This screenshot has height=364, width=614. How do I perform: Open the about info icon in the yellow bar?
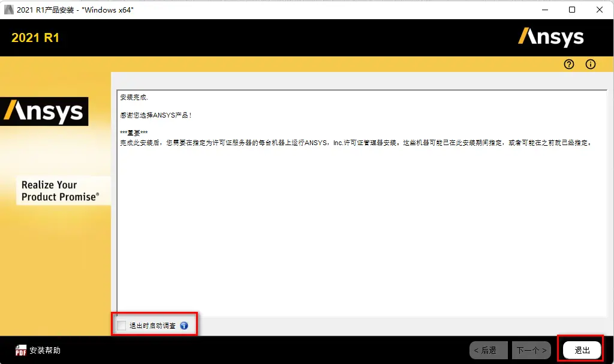coord(590,64)
